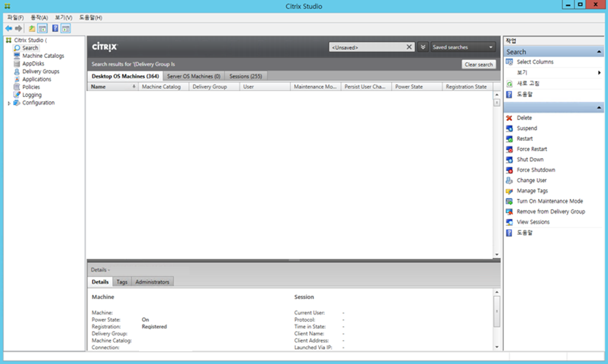The height and width of the screenshot is (364, 608).
Task: Sort by Power State column
Action: (x=417, y=87)
